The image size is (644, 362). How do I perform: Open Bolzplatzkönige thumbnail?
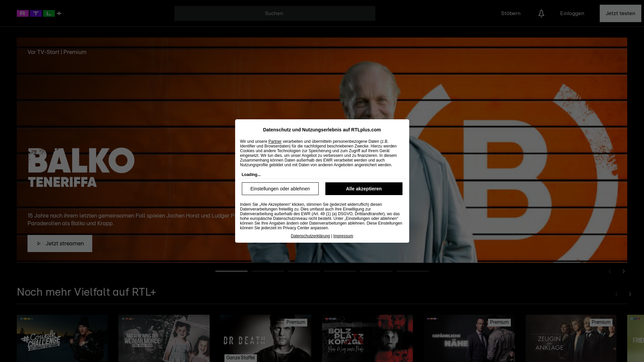click(x=367, y=338)
